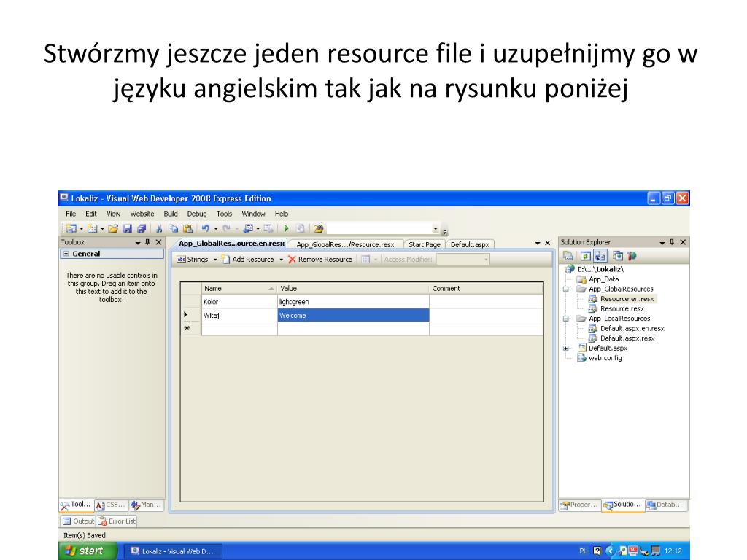747x560 pixels.
Task: Switch to the Default.aspx document tab
Action: [470, 244]
